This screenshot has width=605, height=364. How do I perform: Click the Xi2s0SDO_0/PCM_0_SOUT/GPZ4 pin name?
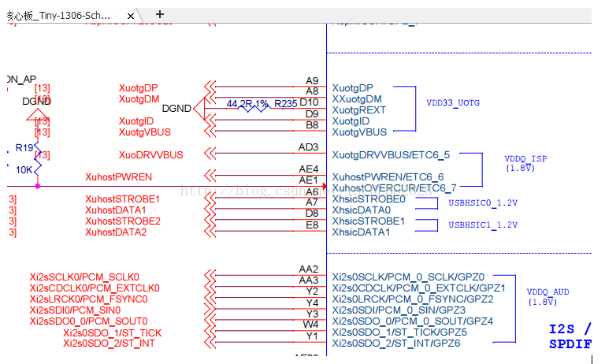413,321
